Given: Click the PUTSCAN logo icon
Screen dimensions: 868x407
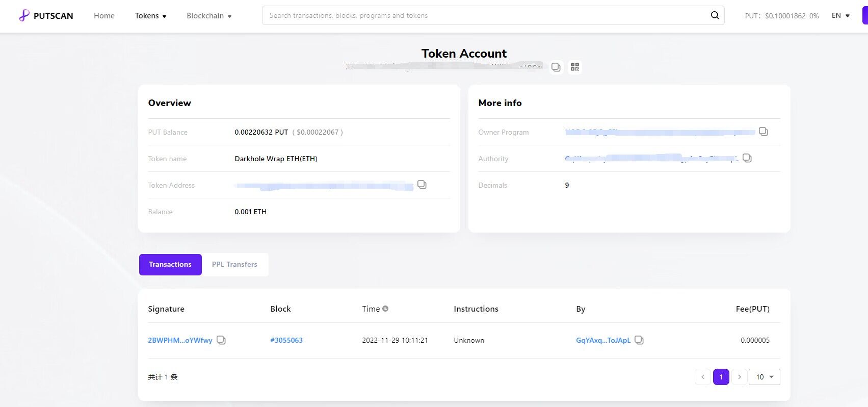Looking at the screenshot, I should tap(24, 16).
